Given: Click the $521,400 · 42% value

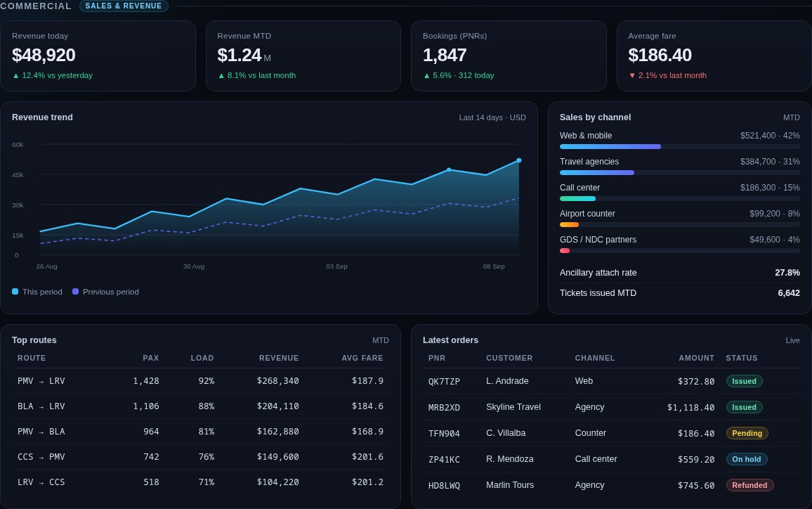Looking at the screenshot, I should click(x=770, y=135).
